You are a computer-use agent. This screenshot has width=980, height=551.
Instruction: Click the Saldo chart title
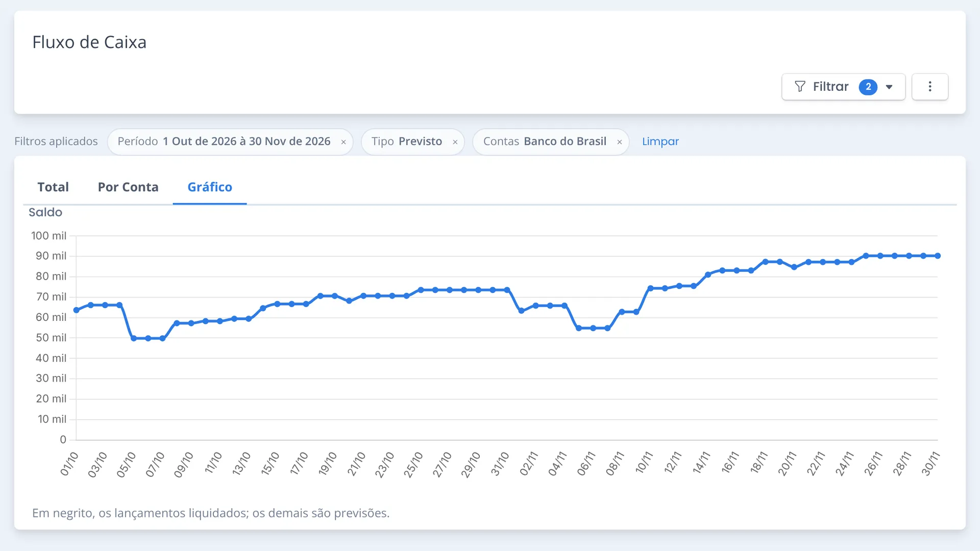pos(45,212)
